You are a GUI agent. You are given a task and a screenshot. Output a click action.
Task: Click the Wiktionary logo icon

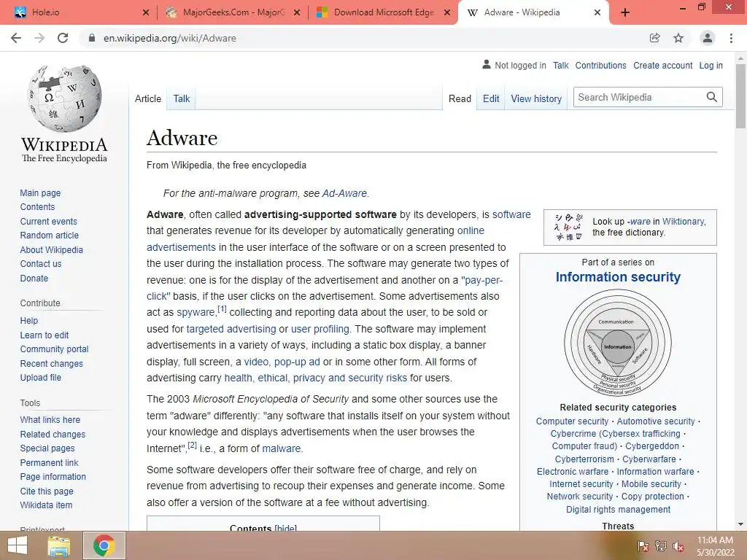(x=568, y=227)
